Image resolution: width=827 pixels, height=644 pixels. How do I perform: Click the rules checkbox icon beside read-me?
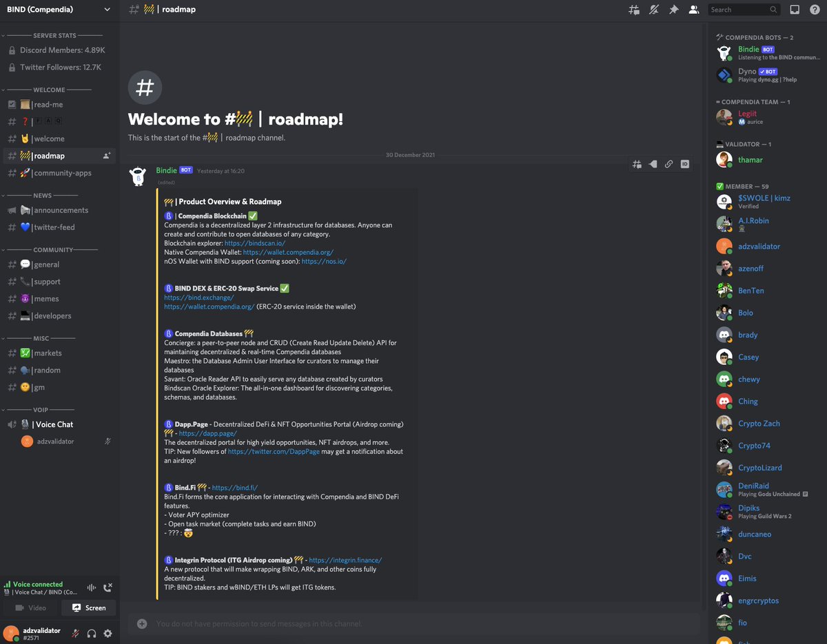pos(12,105)
